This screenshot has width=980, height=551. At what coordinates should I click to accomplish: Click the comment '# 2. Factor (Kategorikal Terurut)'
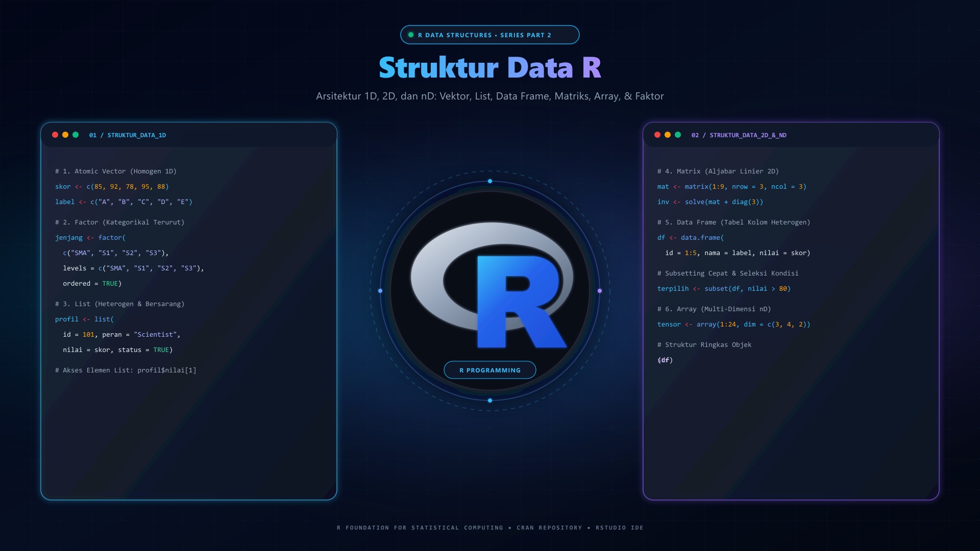(120, 222)
